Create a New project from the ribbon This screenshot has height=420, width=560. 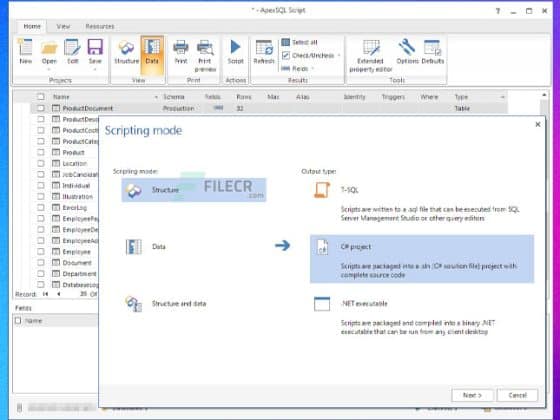[25, 52]
